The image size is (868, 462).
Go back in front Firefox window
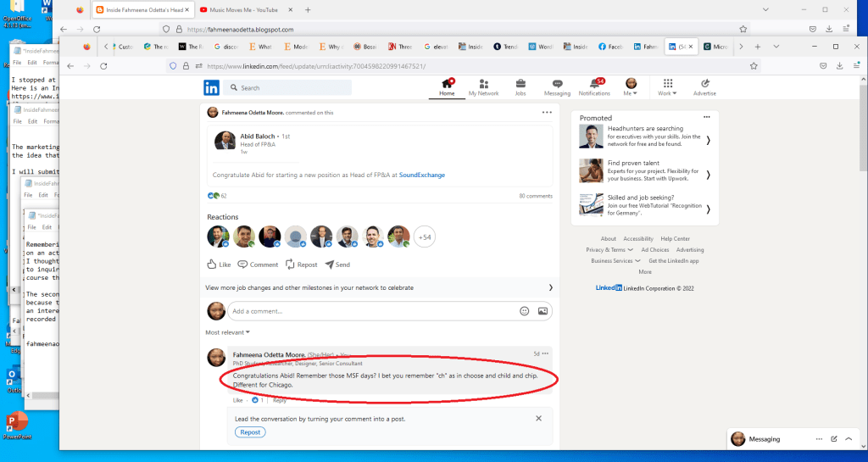pyautogui.click(x=70, y=66)
